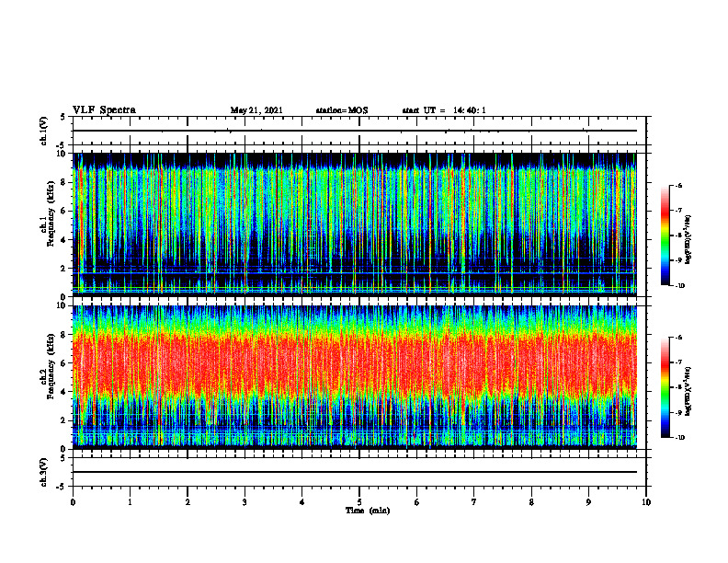Screen dimensions: 728x563
Task: Click the ch.2 frequency tick "2"
Action: (64, 420)
